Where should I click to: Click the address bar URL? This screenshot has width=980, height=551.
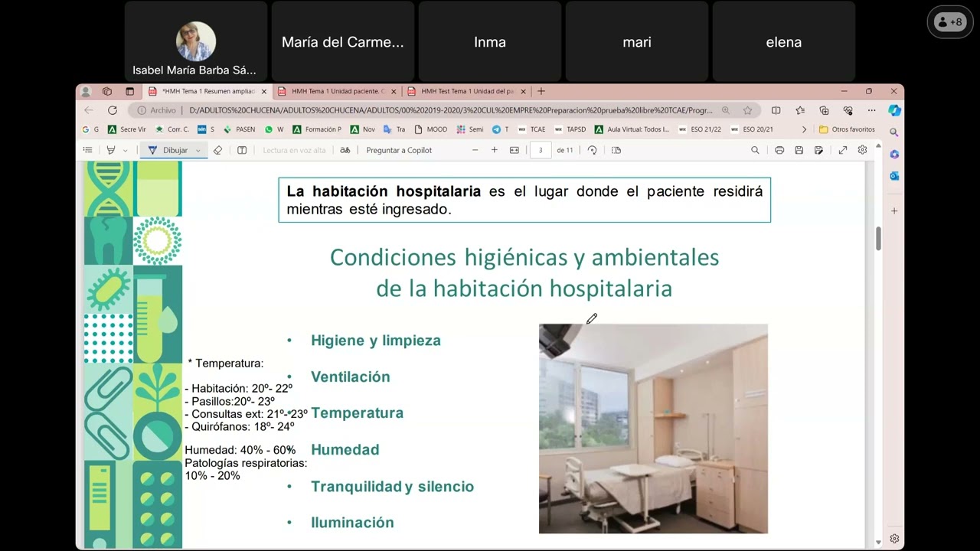(x=450, y=110)
